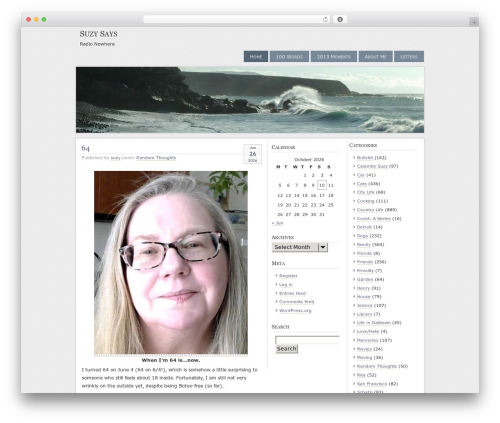Screen dimensions: 500x423
Task: Open the Henry category
Action: [363, 288]
